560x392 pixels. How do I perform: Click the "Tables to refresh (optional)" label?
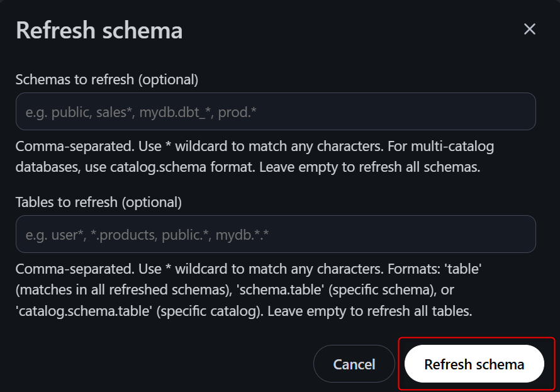pyautogui.click(x=98, y=203)
